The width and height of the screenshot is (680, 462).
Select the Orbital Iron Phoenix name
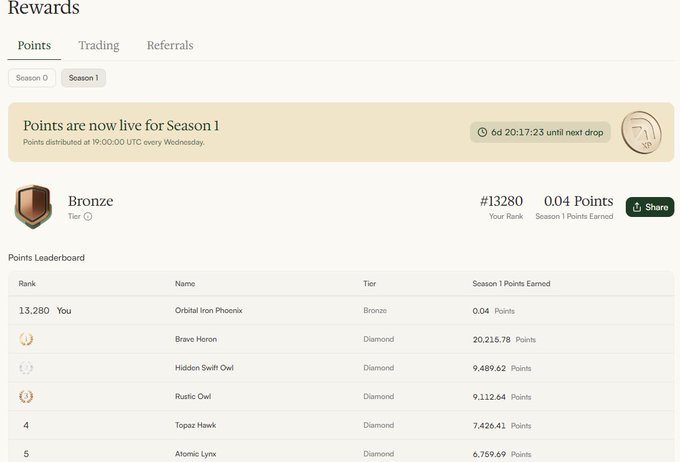click(209, 311)
